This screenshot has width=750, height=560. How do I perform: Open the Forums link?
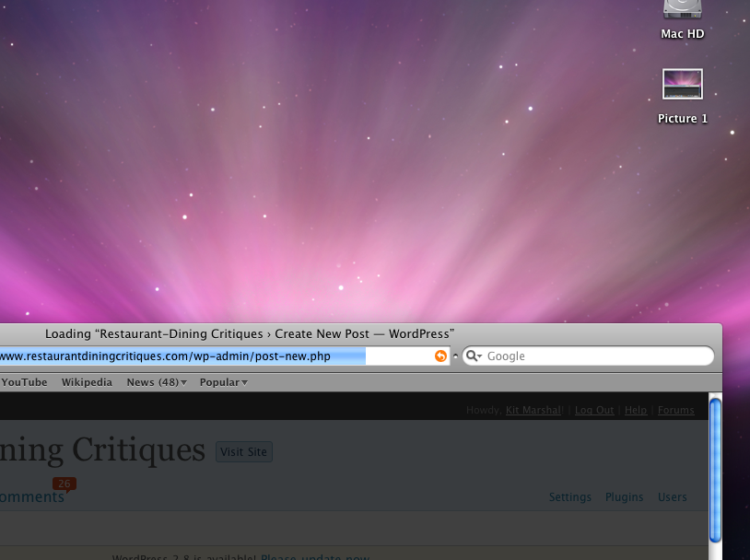[676, 410]
